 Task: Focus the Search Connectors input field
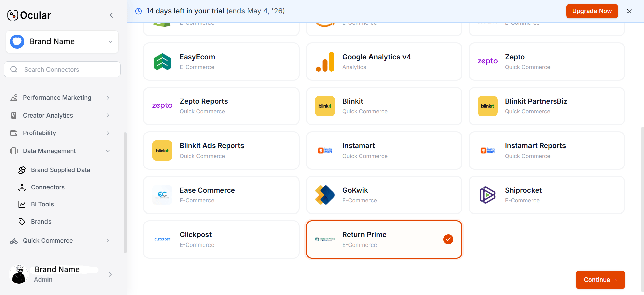tap(62, 69)
